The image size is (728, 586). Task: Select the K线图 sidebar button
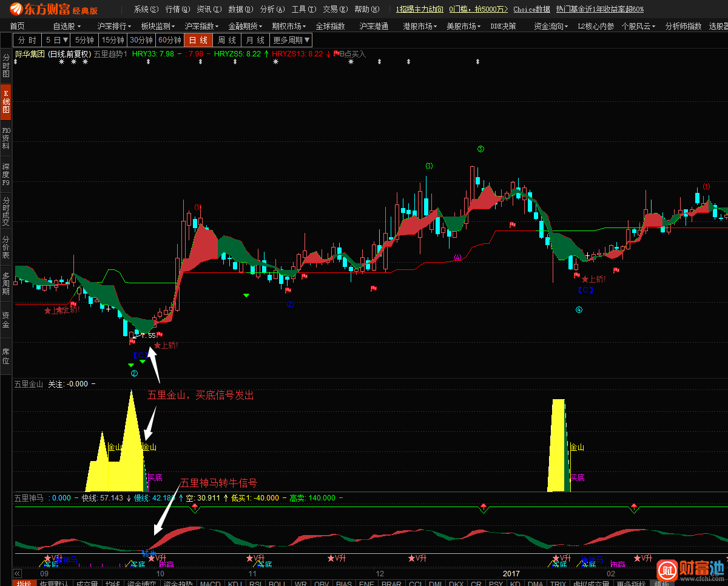click(6, 102)
